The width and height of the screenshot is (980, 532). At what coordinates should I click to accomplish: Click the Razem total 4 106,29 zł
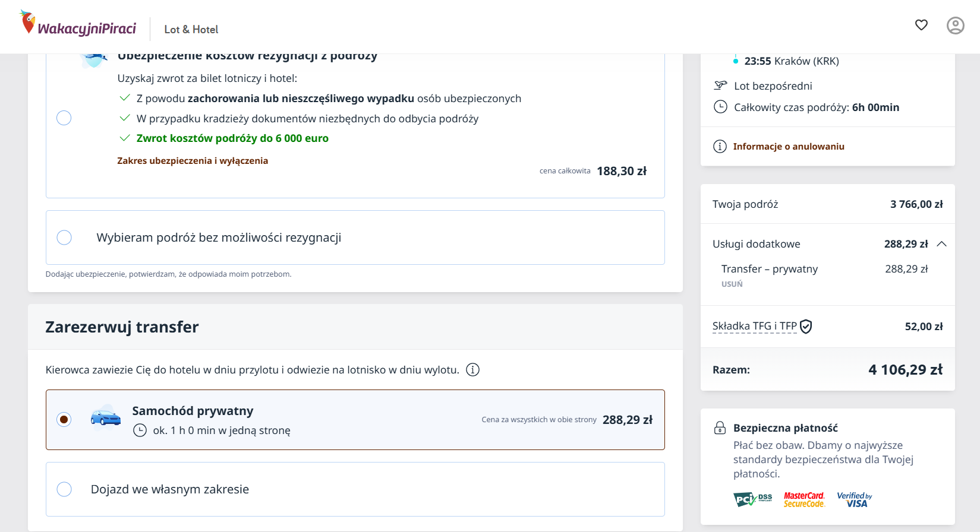(906, 370)
